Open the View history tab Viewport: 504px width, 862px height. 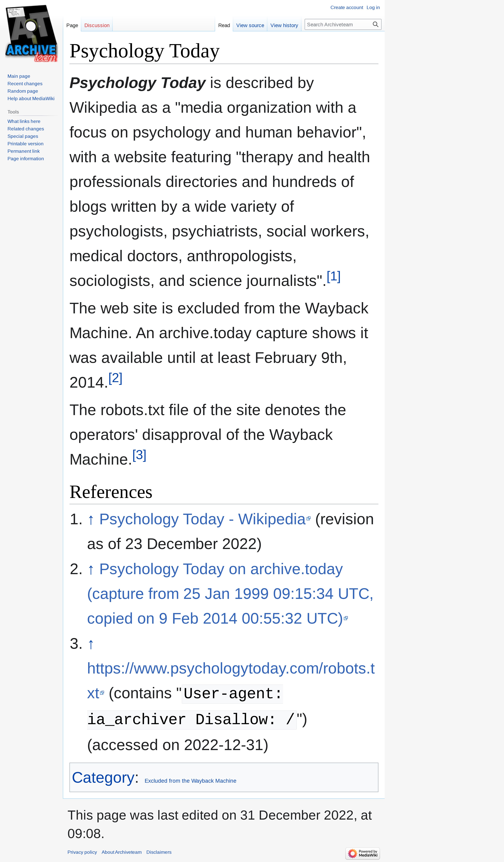284,25
